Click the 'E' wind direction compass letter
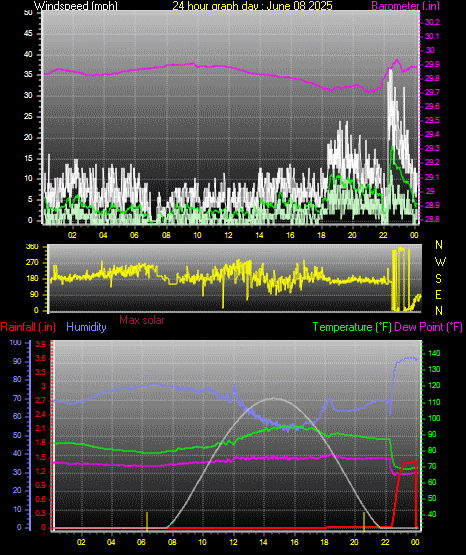Screen dimensions: 466x555 pos(438,295)
